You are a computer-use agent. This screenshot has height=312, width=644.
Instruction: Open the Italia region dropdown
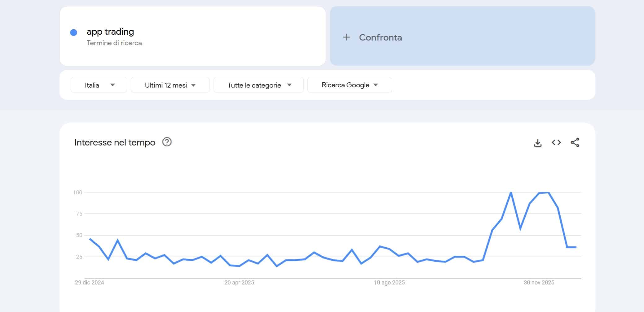click(99, 84)
